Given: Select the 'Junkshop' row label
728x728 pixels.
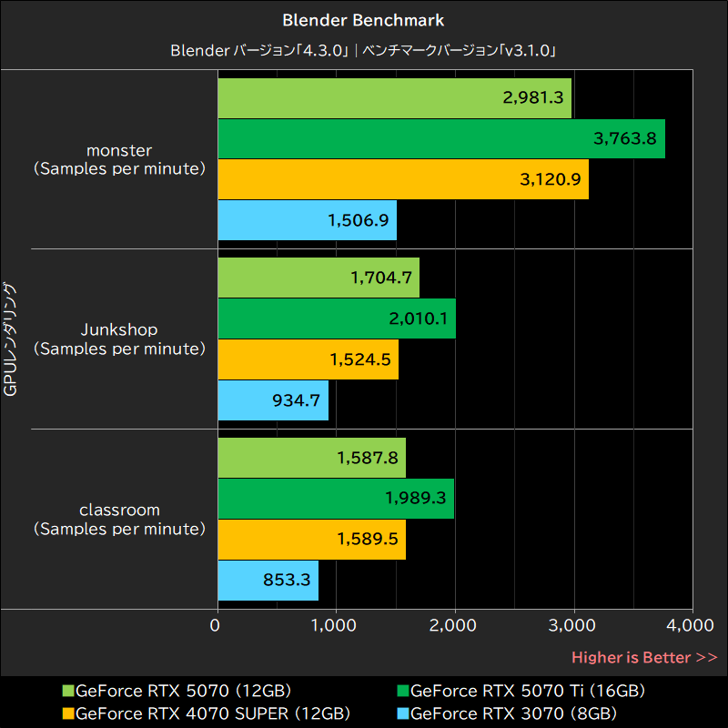Looking at the screenshot, I should tap(119, 329).
